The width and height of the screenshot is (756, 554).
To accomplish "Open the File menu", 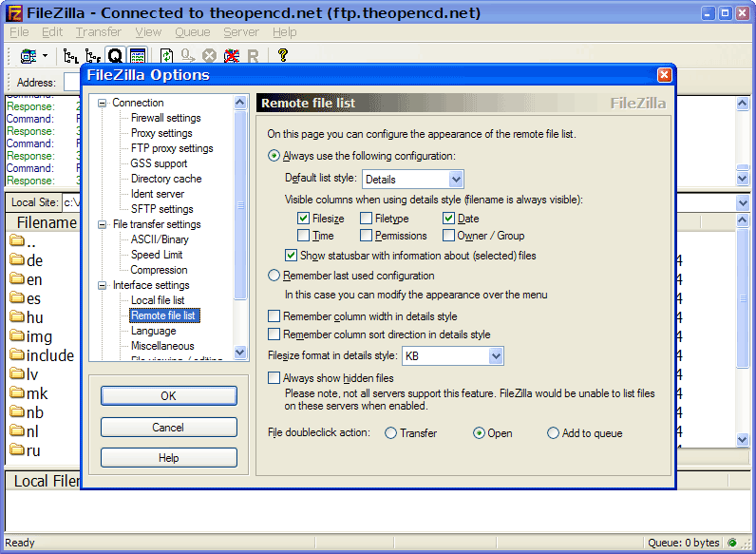I will click(19, 32).
